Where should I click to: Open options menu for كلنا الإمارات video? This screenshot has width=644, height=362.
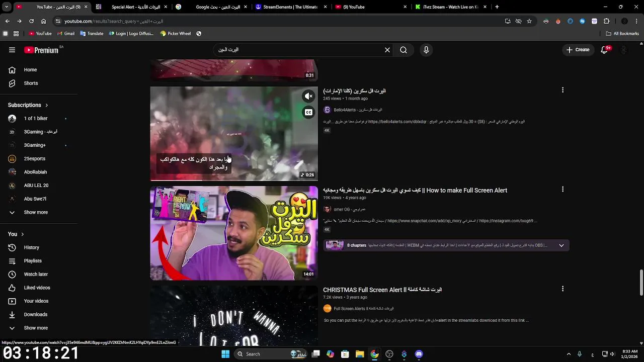[x=562, y=90]
